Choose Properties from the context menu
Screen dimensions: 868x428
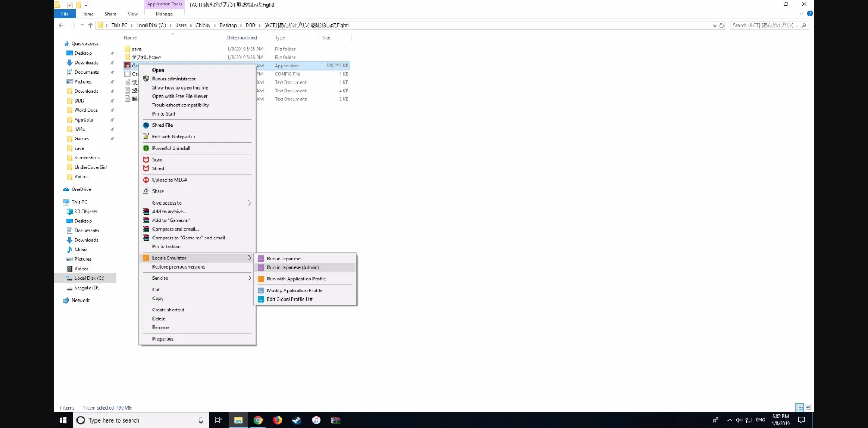[x=163, y=339]
